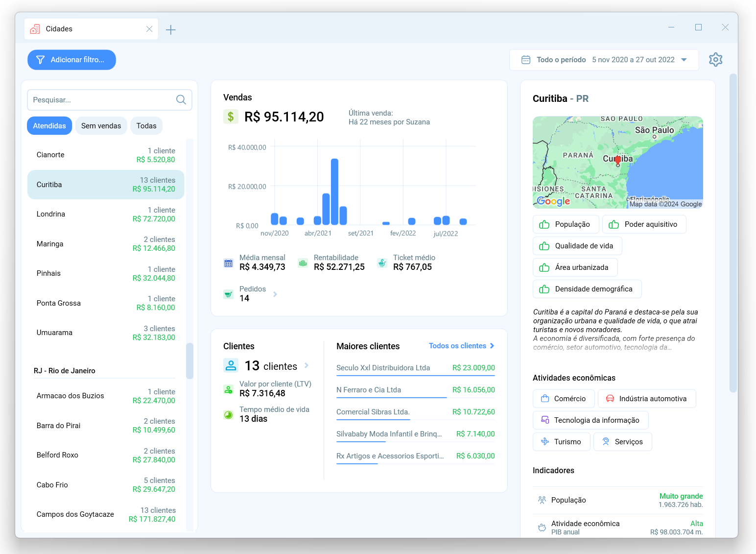Click Adicionar filtro button
Viewport: 756px width, 554px height.
pyautogui.click(x=71, y=60)
